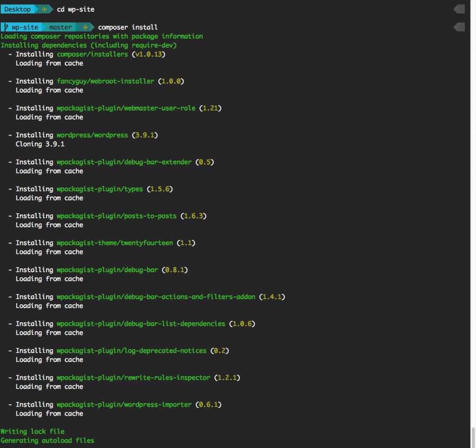Click the 'composer install' command text

[x=128, y=27]
